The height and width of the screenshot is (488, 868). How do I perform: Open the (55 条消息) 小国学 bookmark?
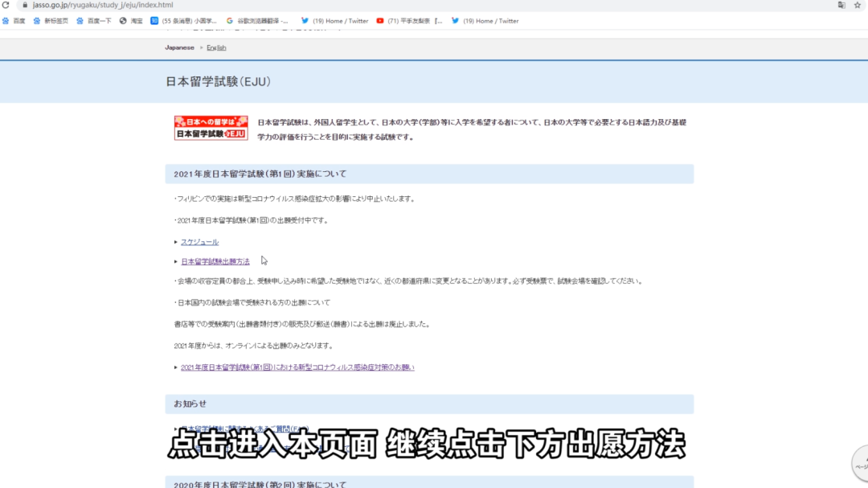point(184,21)
